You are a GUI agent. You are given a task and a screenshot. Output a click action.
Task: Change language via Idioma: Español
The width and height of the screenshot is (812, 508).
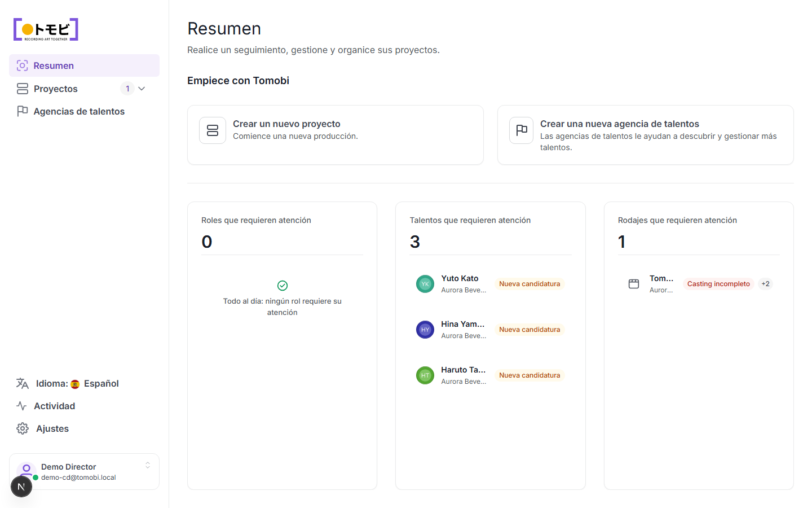point(84,383)
